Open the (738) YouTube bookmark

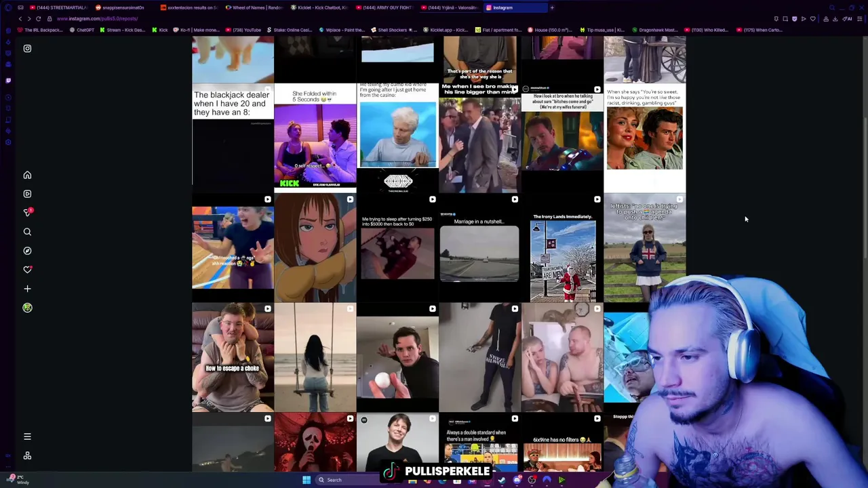(x=243, y=30)
